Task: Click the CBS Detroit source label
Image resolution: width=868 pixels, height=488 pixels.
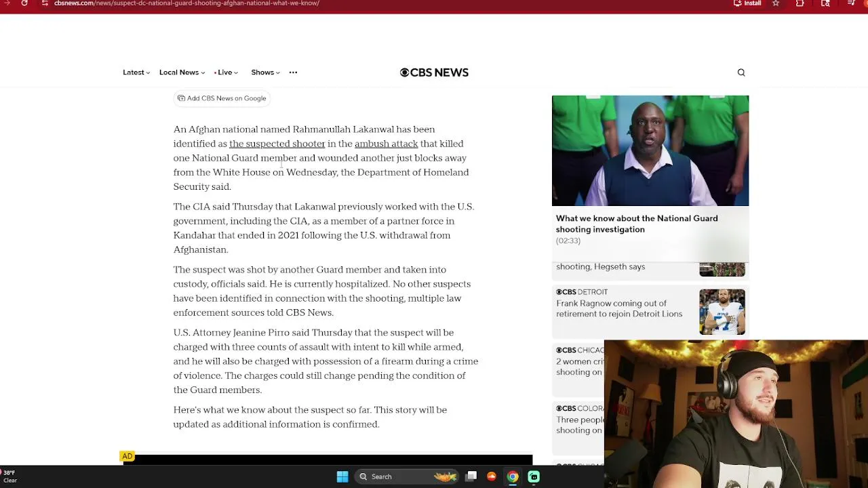Action: pos(582,292)
